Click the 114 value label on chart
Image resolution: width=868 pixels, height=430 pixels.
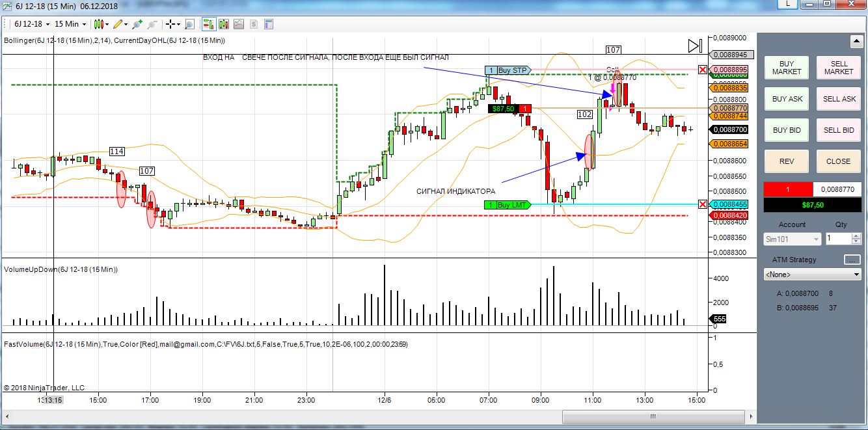click(x=117, y=152)
